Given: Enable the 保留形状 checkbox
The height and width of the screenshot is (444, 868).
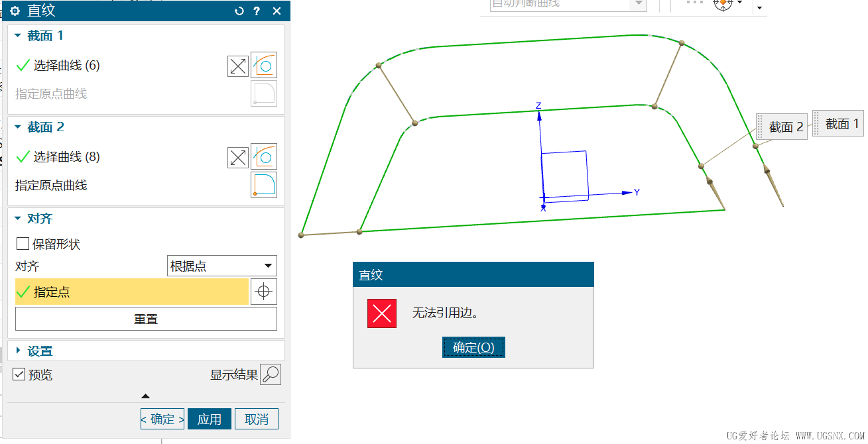Looking at the screenshot, I should [x=23, y=244].
